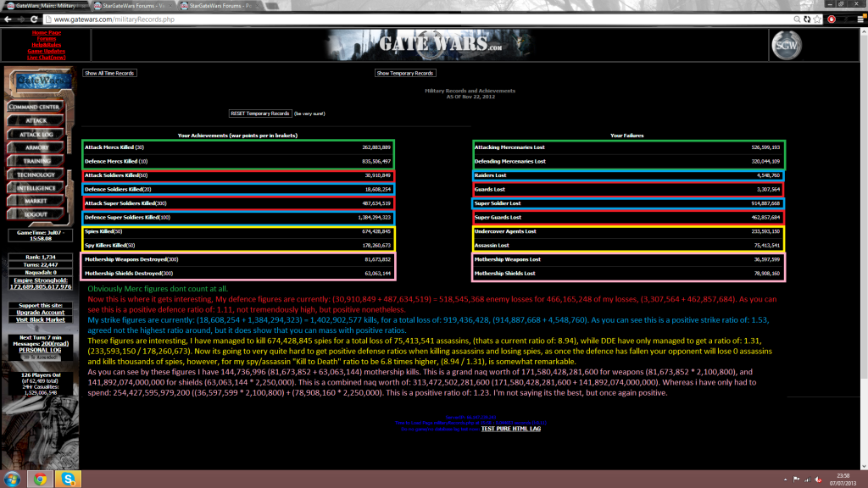Click the round SGW logo emblem
This screenshot has width=868, height=488.
coord(785,46)
